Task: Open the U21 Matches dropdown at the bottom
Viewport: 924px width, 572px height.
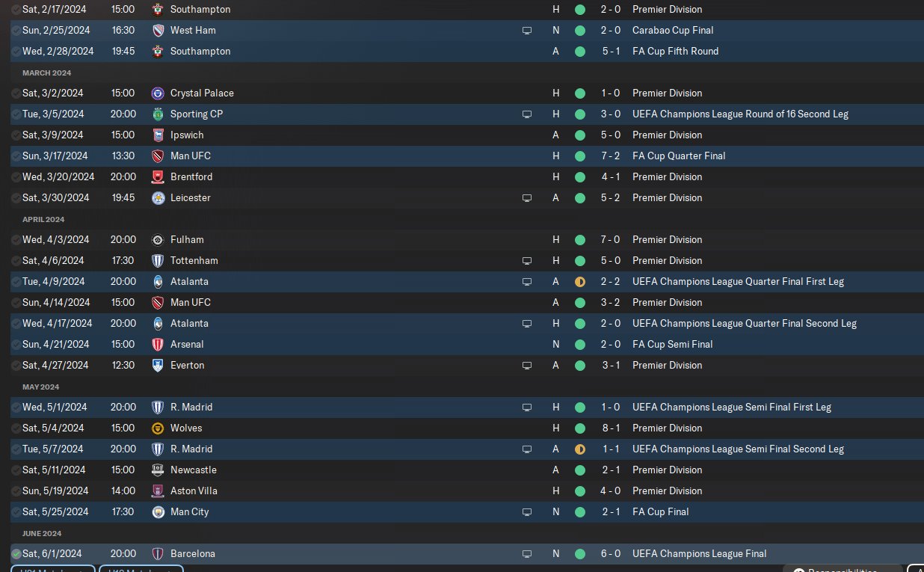Action: coord(52,569)
